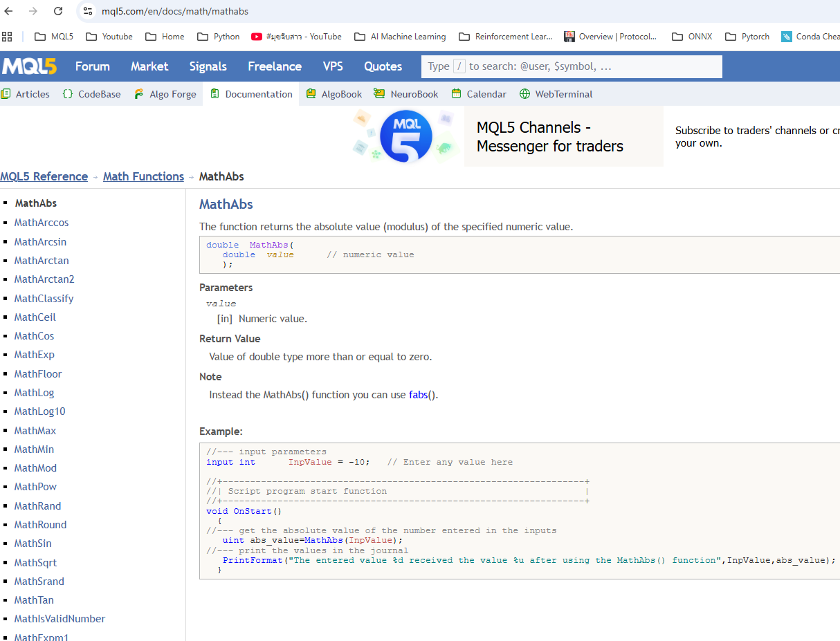Open the Forum menu item
The image size is (840, 641).
click(x=92, y=66)
